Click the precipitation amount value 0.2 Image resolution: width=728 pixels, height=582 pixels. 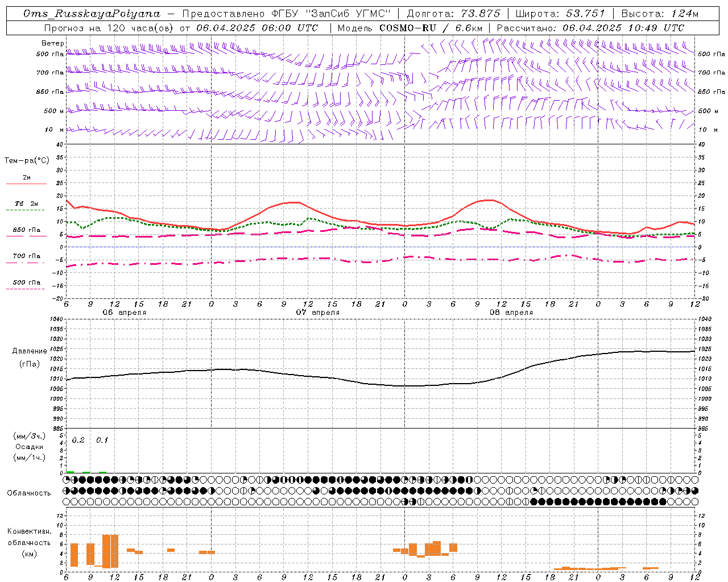point(78,440)
